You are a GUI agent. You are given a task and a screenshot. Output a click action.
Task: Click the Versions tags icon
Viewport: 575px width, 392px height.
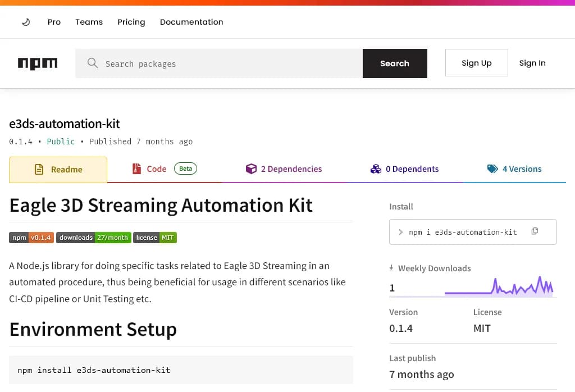492,168
